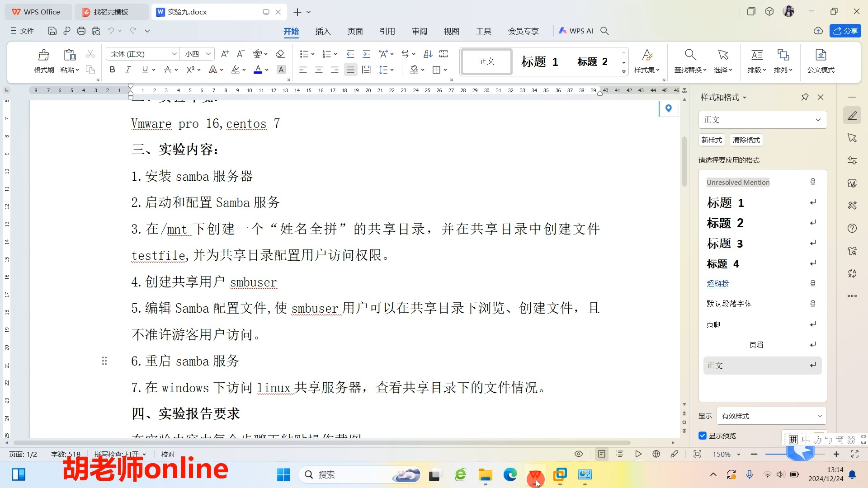868x488 pixels.
Task: Click the 新样式 button
Action: [x=711, y=140]
